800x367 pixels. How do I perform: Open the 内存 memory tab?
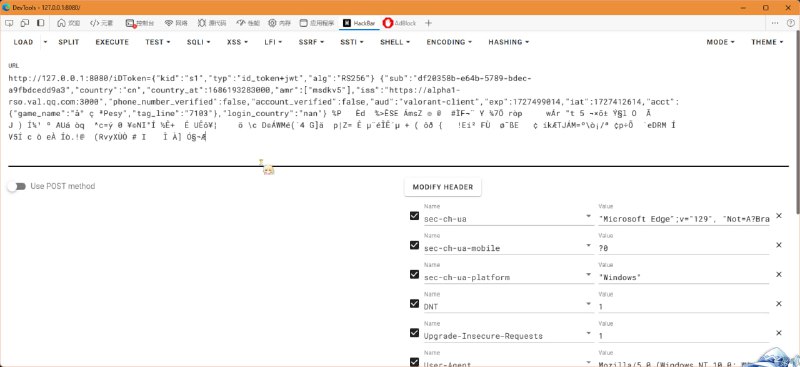point(280,23)
